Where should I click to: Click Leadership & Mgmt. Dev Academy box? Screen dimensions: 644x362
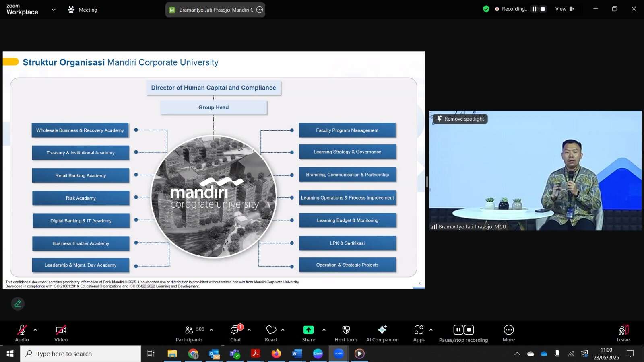[x=80, y=265]
